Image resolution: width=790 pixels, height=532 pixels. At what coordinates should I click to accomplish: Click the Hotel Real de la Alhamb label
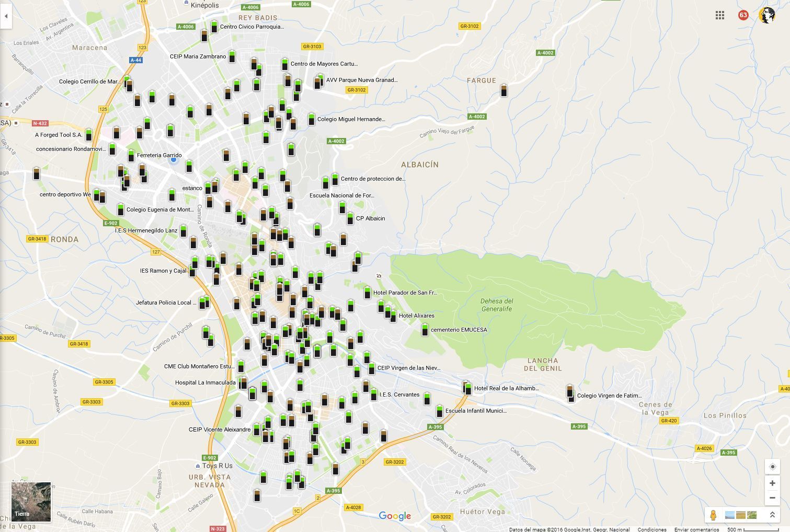[506, 388]
